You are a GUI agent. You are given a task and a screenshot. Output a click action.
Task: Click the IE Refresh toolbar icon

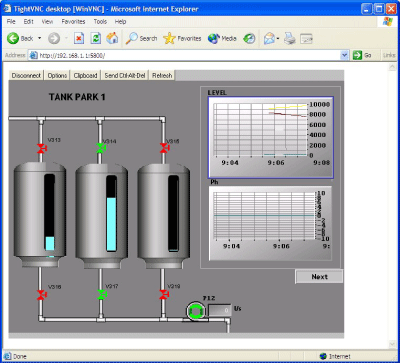click(96, 38)
